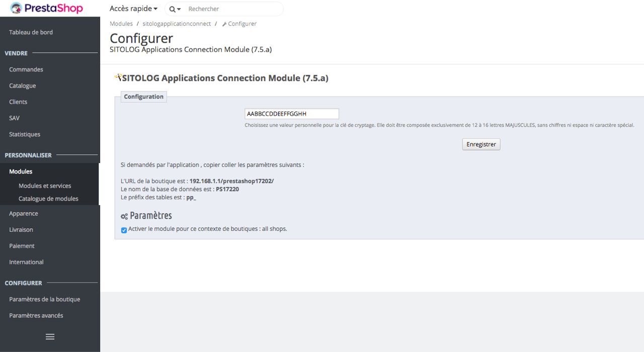Open the Catalogue menu
This screenshot has height=352, width=644.
click(23, 85)
